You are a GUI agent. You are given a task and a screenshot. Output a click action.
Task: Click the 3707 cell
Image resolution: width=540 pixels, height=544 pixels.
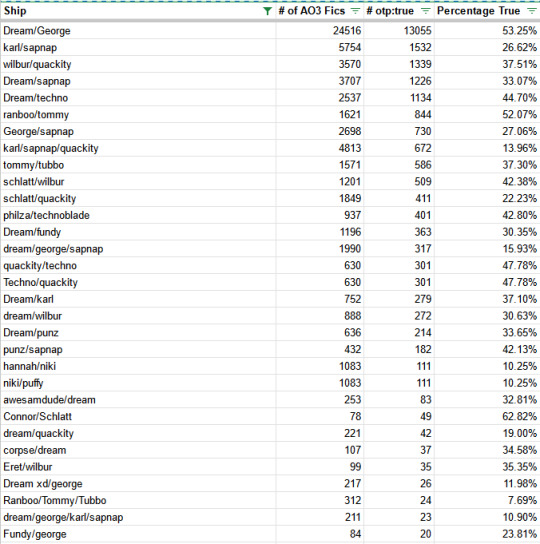pyautogui.click(x=320, y=81)
